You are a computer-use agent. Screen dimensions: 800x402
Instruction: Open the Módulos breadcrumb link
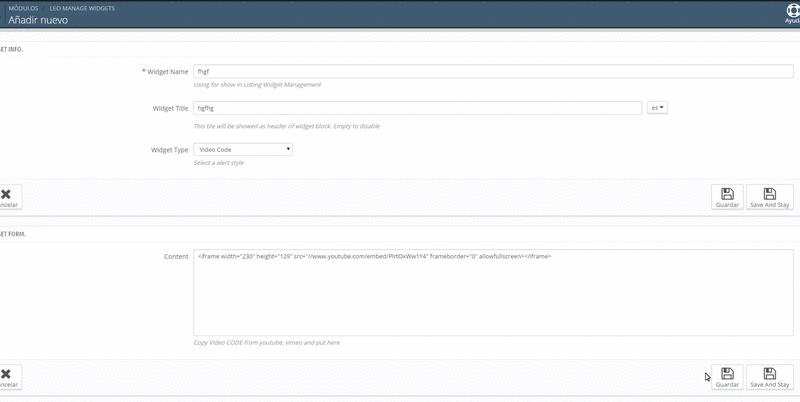coord(23,8)
